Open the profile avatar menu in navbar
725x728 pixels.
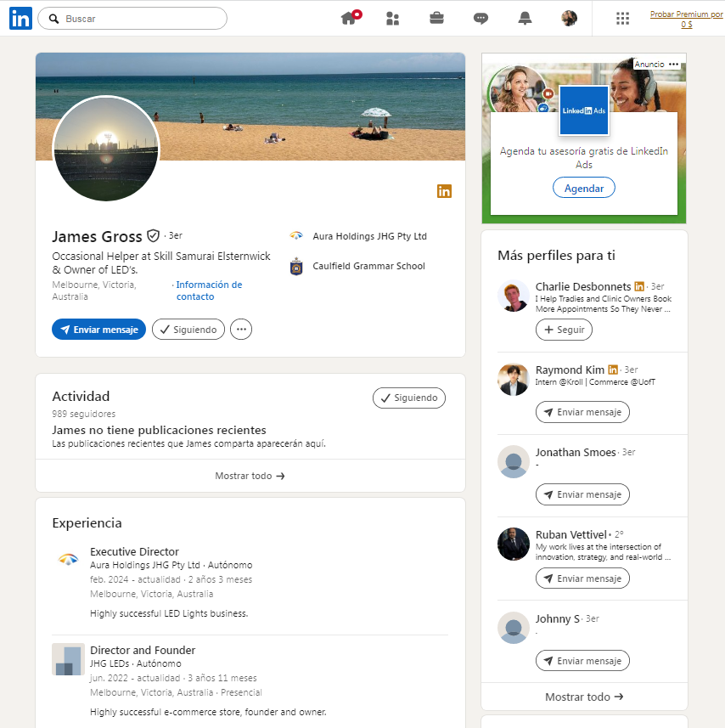569,19
